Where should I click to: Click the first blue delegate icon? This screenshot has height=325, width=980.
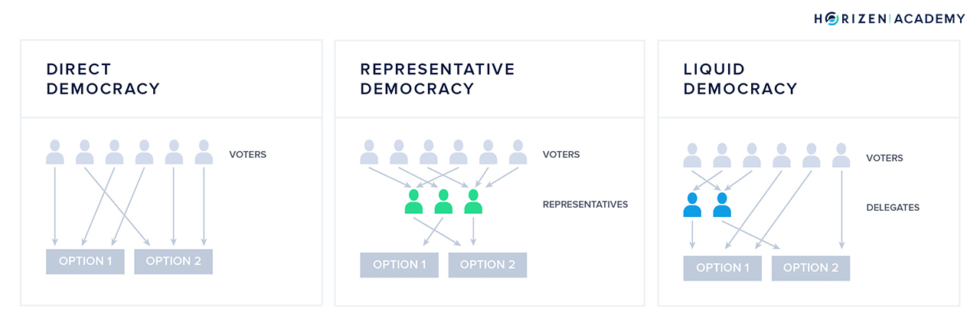tap(692, 205)
